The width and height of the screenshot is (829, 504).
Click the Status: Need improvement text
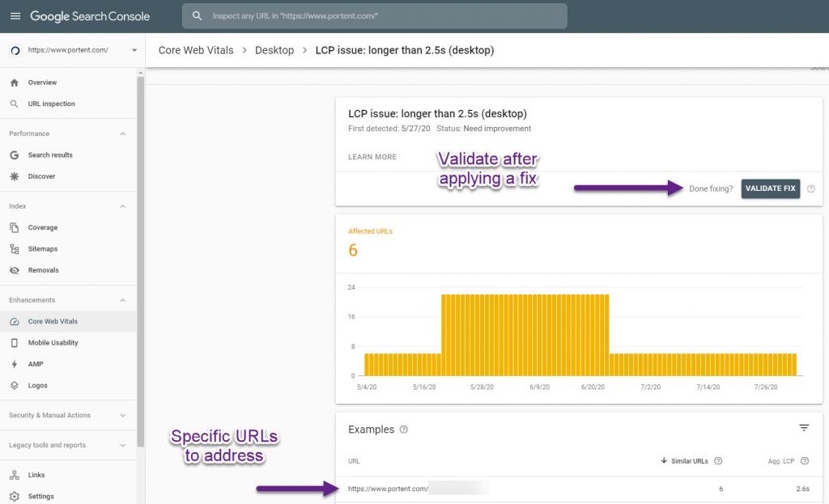point(484,129)
